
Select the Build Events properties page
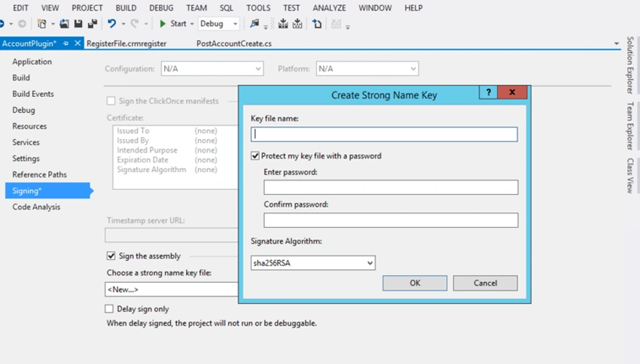point(33,94)
